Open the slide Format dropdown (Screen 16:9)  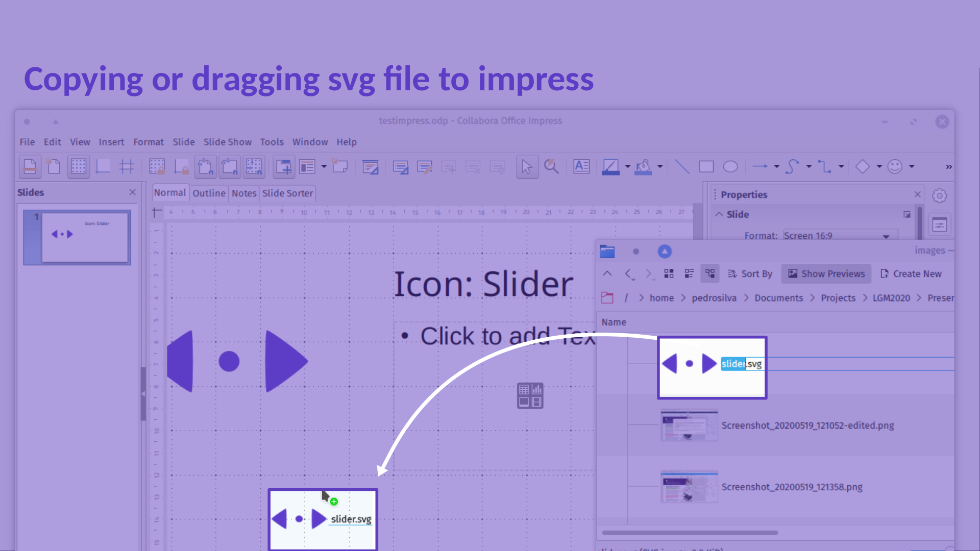(886, 236)
